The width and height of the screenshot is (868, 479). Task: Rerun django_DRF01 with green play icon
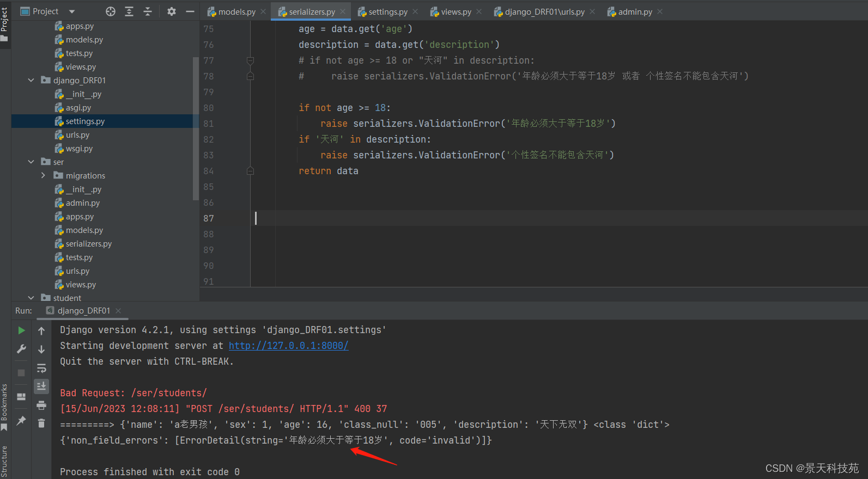tap(21, 330)
